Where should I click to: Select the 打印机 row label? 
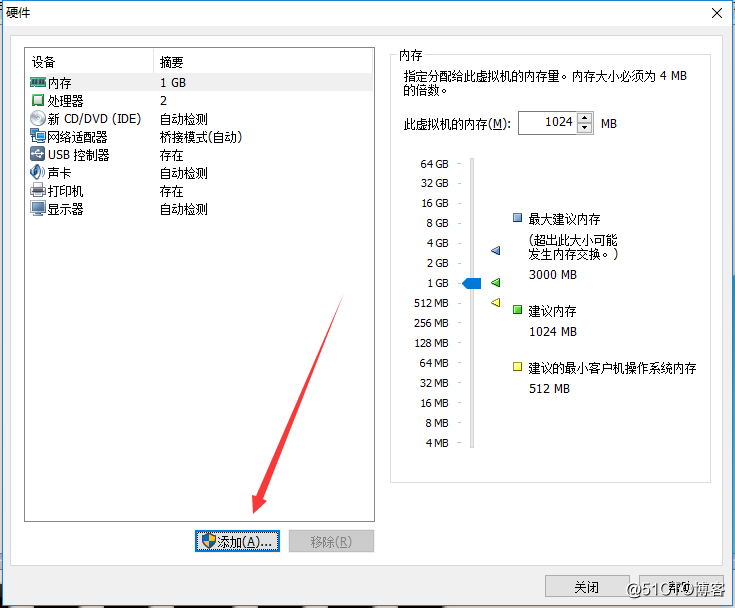tap(66, 191)
